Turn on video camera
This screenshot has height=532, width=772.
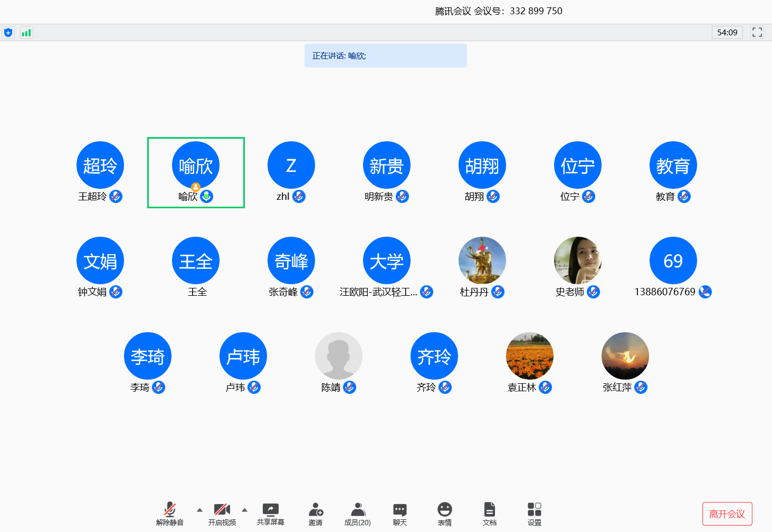222,510
